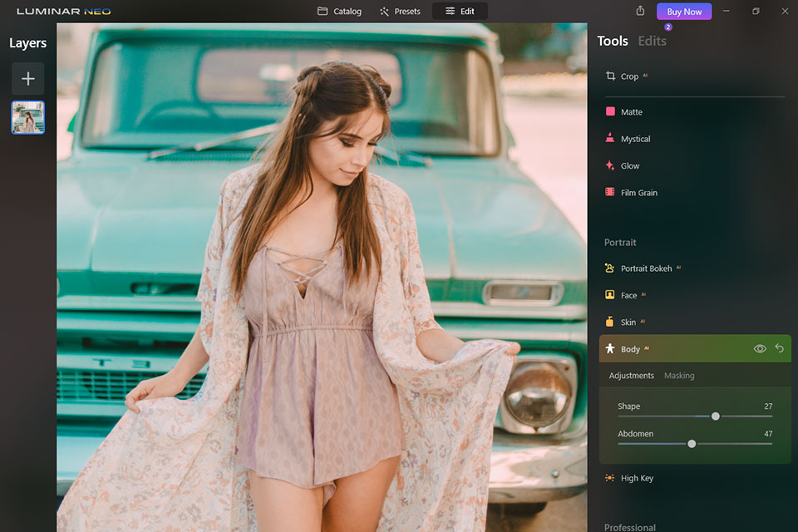This screenshot has height=532, width=798.
Task: Click the Buy Now button
Action: [684, 11]
